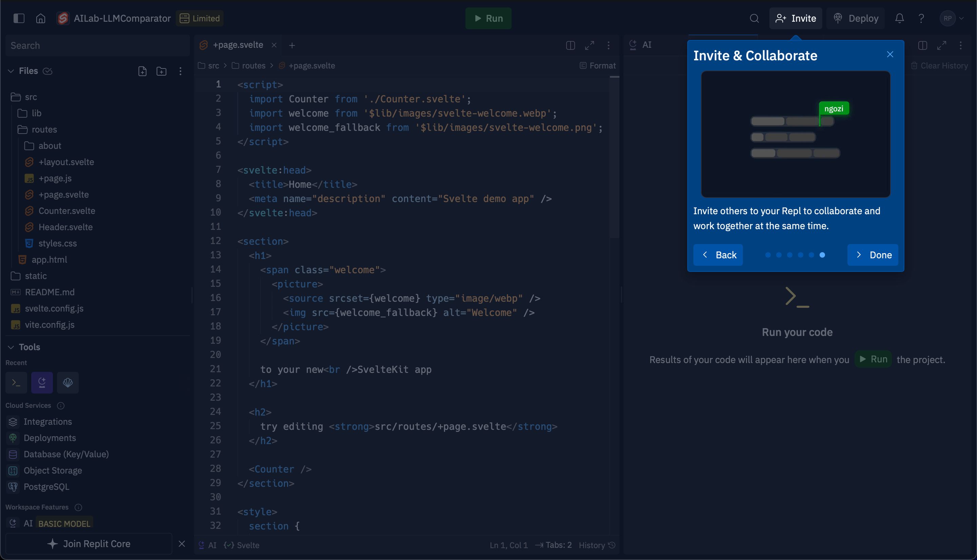Image resolution: width=977 pixels, height=560 pixels.
Task: Click the green Run button
Action: pos(488,18)
